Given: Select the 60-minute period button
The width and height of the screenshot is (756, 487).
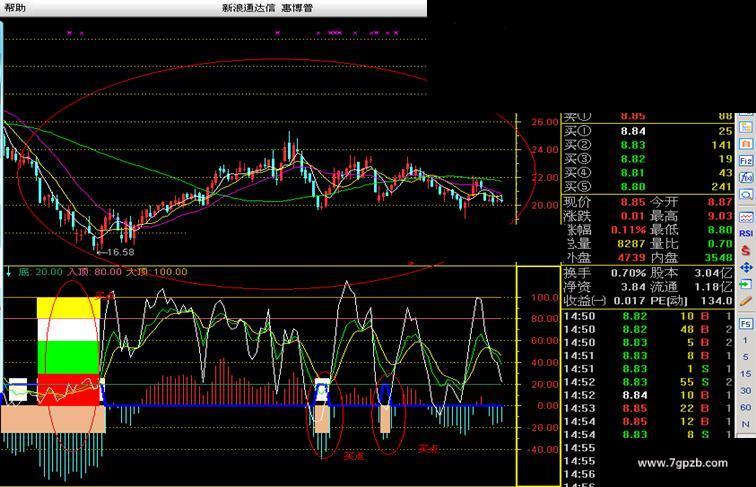Looking at the screenshot, I should click(745, 407).
